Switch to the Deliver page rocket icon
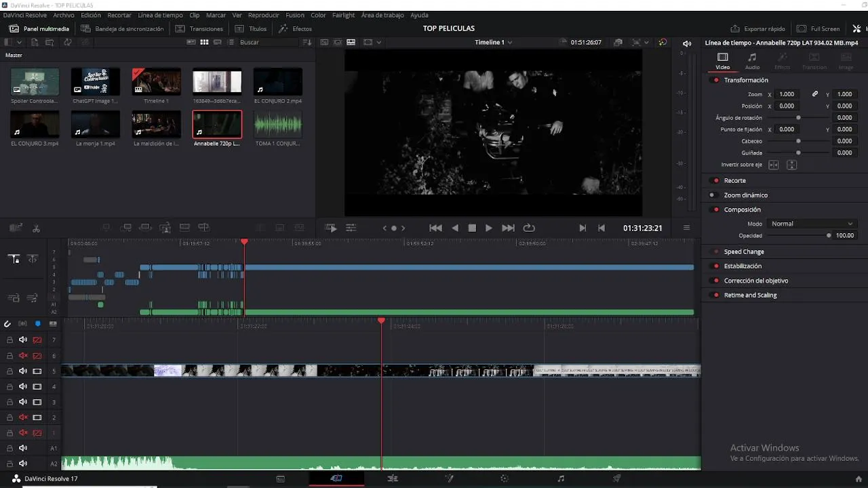This screenshot has height=488, width=868. pos(616,479)
